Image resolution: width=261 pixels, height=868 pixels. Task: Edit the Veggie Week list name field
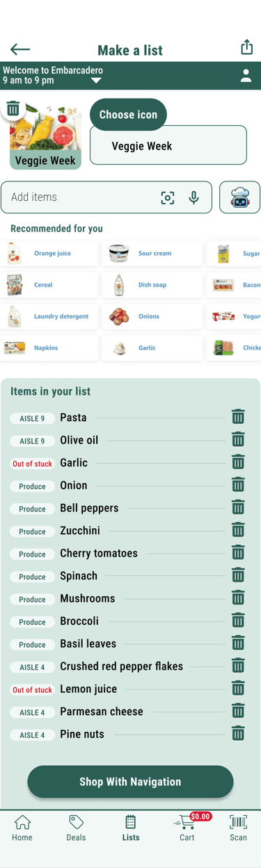click(x=168, y=145)
